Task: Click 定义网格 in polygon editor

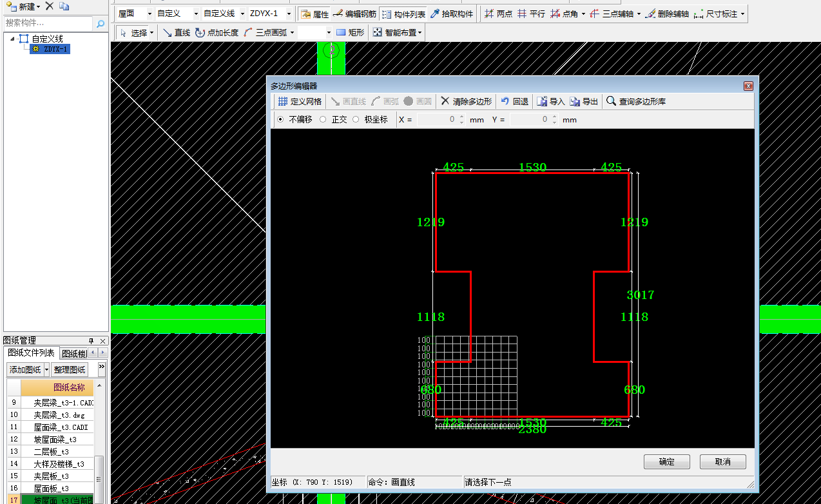Action: [300, 101]
